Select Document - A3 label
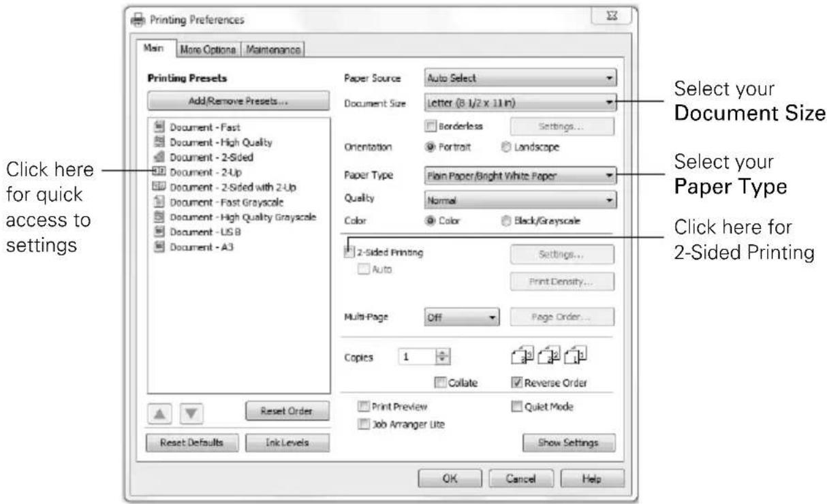The height and width of the screenshot is (504, 827). pos(200,247)
